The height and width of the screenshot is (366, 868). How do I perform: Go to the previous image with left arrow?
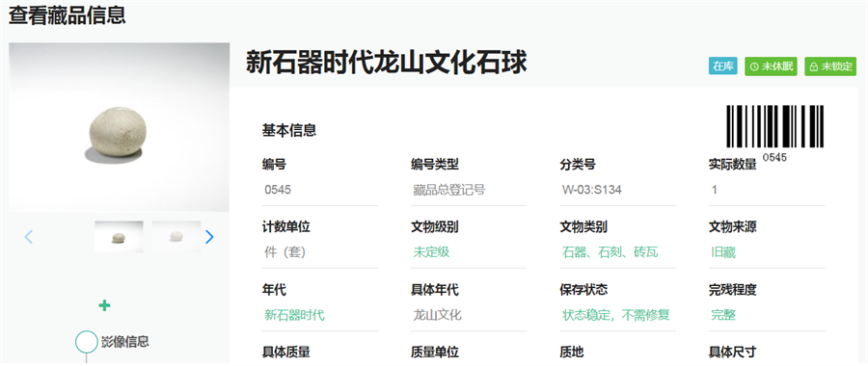[x=29, y=237]
